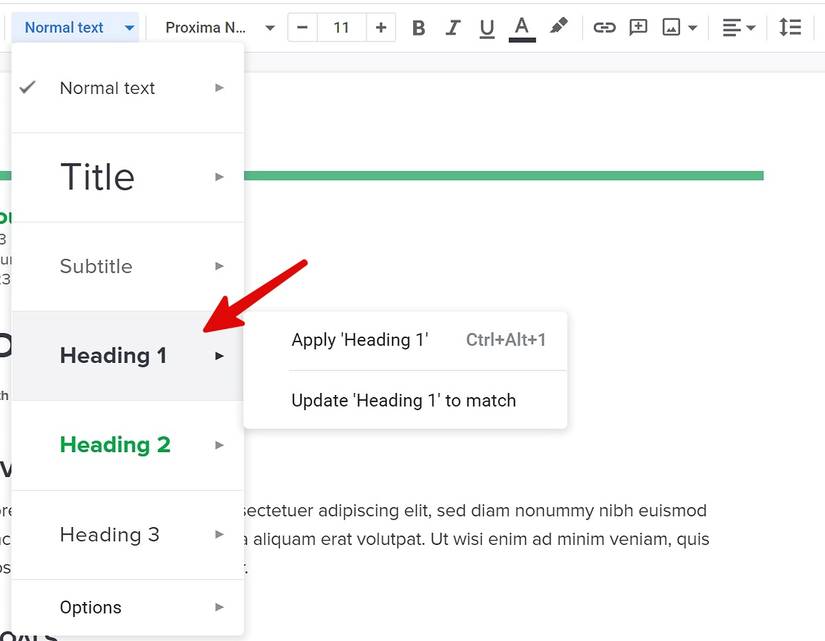
Task: Toggle bold formatting
Action: 418,27
